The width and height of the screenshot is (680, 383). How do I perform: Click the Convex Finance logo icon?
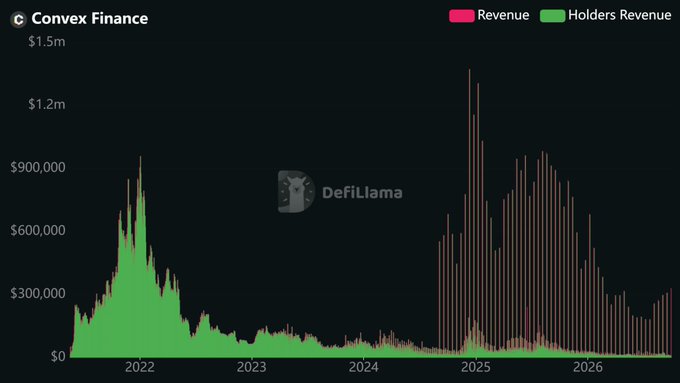click(18, 20)
